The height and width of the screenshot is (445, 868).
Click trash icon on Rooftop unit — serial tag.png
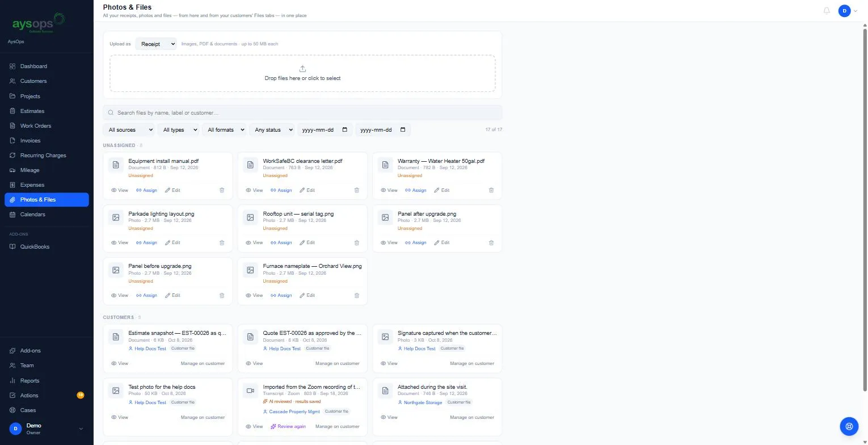(x=357, y=243)
